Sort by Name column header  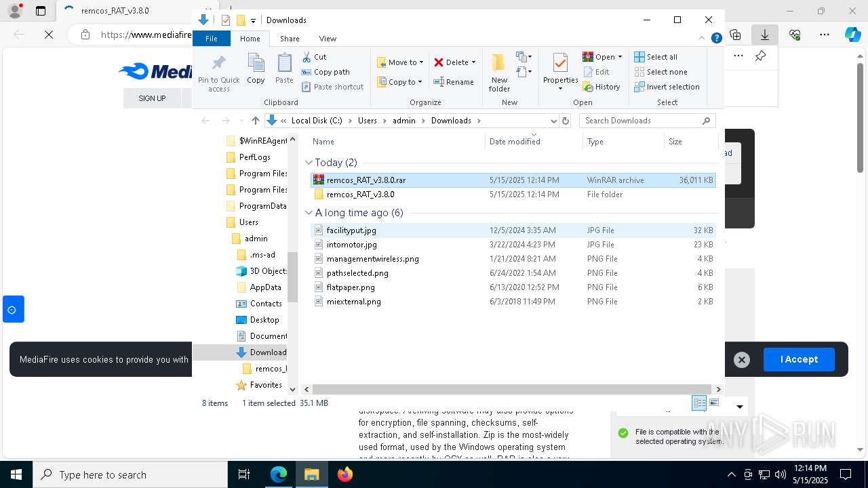397,142
